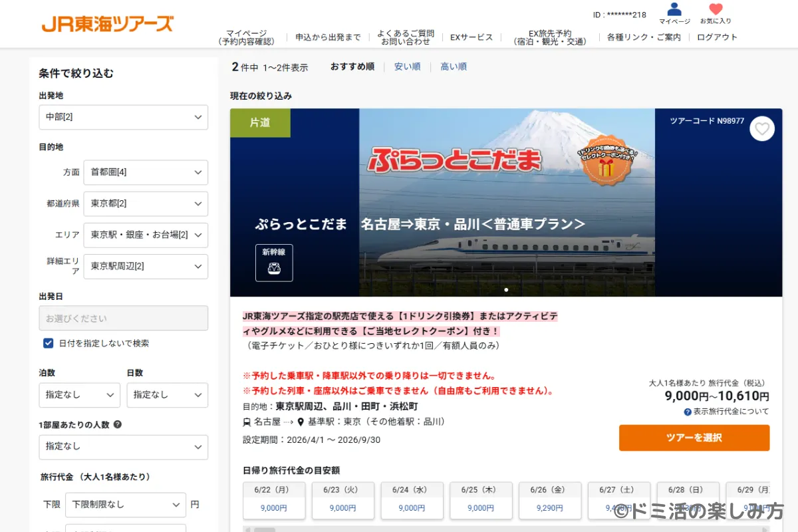Select the 6/23(火) 9,000円 date cell
Screen dimensions: 798x532
(342, 501)
